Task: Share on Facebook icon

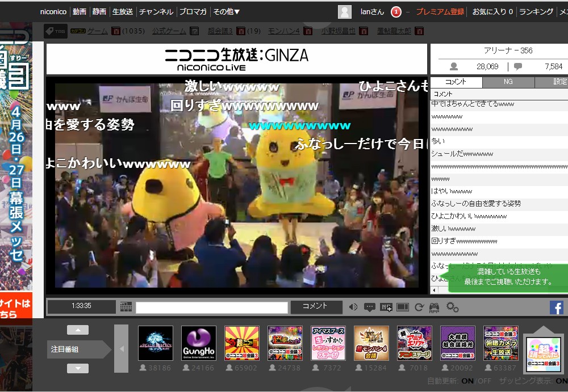Action: (x=557, y=307)
